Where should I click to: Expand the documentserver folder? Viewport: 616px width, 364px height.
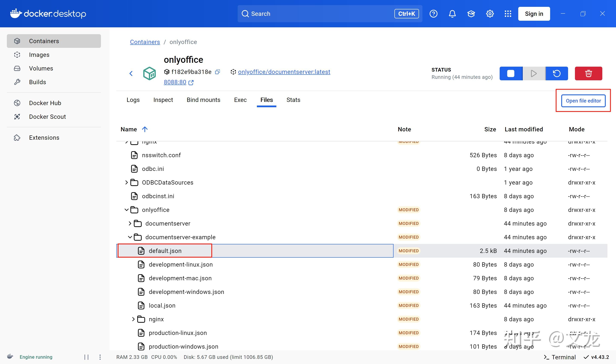(130, 223)
